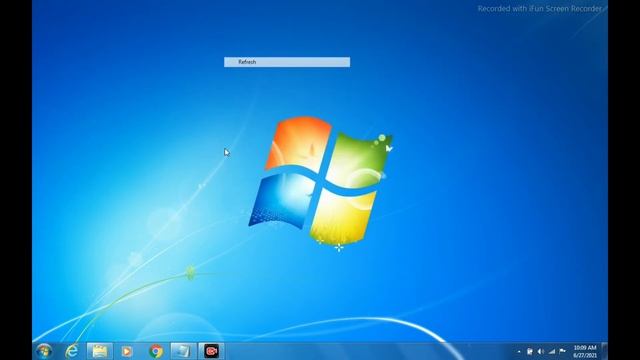Show hidden tray icons arrow
The height and width of the screenshot is (360, 640).
pos(519,351)
